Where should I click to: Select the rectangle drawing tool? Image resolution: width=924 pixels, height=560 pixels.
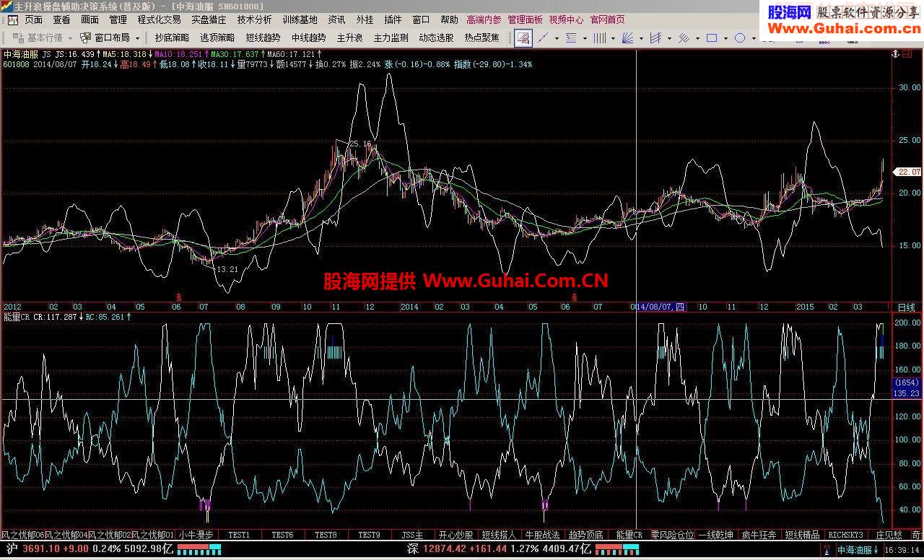[x=712, y=38]
